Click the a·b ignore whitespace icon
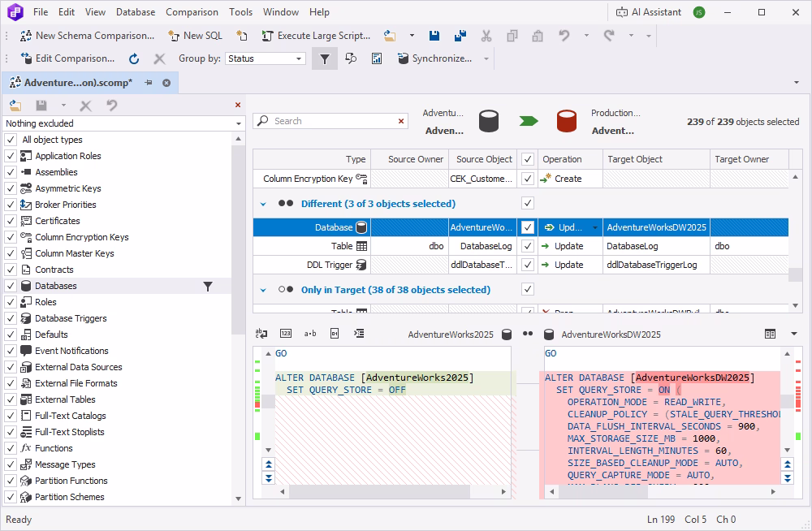This screenshot has width=812, height=531. (x=310, y=334)
